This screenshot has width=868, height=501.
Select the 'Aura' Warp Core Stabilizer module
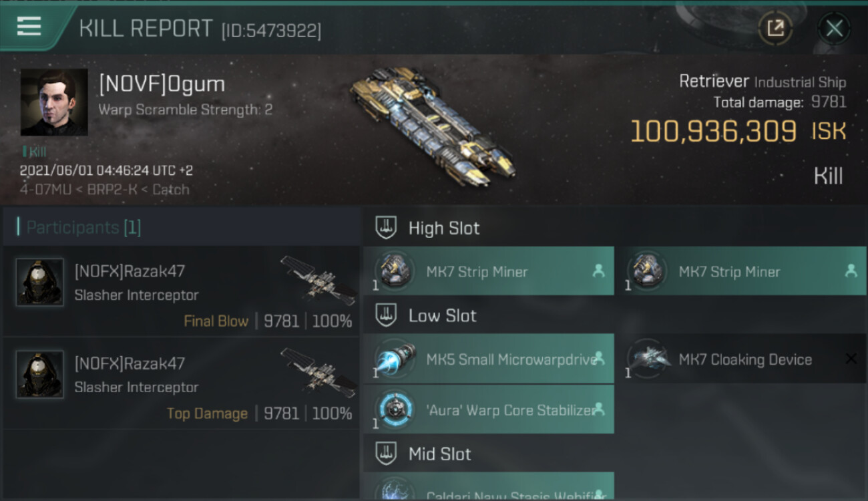click(489, 409)
